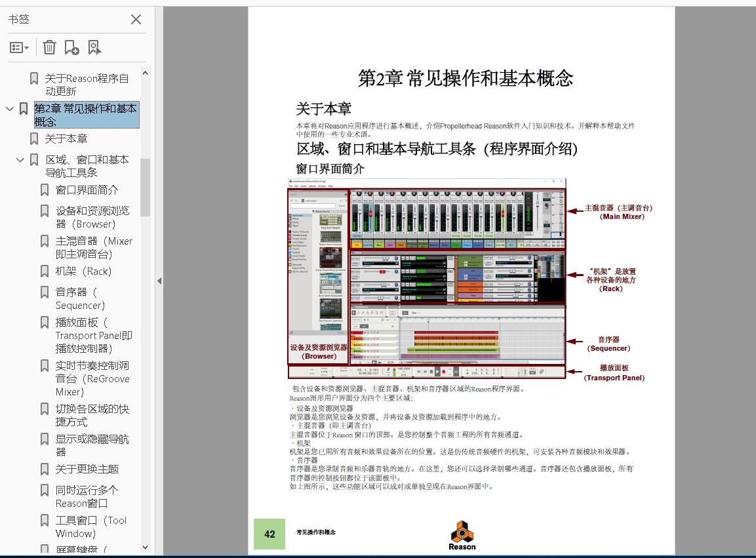Close the 书签 bookmarks panel
The height and width of the screenshot is (558, 756).
pyautogui.click(x=136, y=19)
